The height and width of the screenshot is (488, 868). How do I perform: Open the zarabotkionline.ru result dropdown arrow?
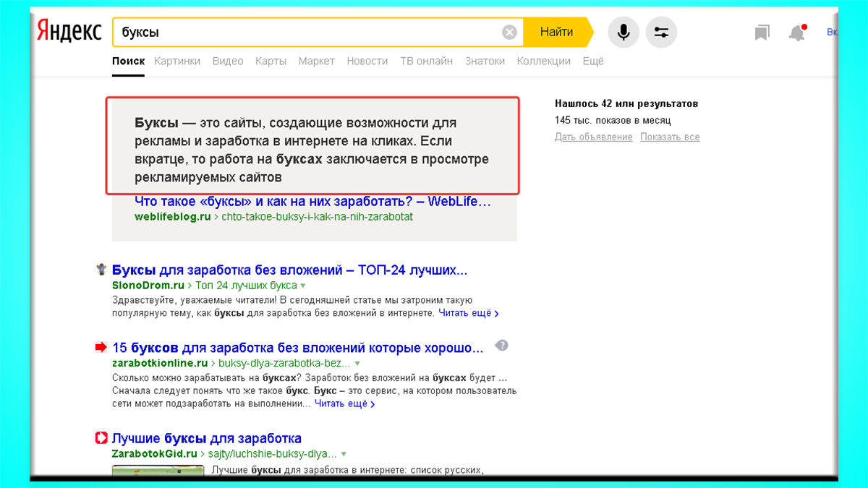click(x=357, y=364)
